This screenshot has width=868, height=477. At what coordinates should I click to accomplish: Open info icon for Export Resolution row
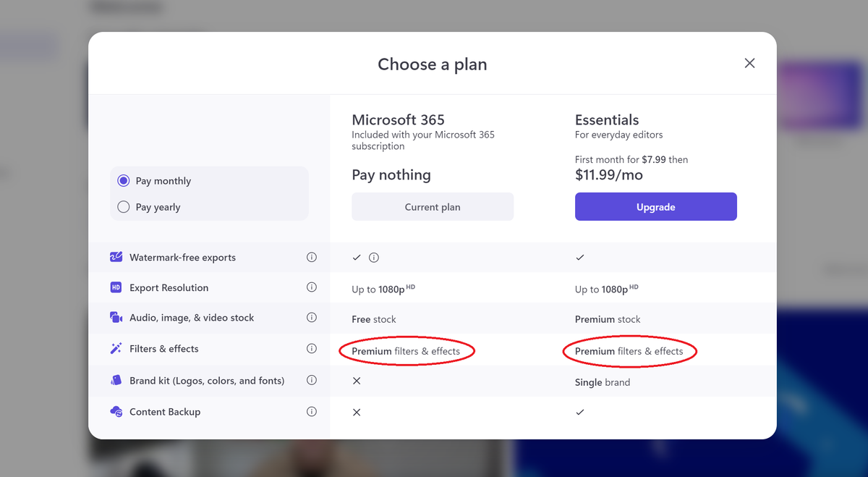coord(312,287)
